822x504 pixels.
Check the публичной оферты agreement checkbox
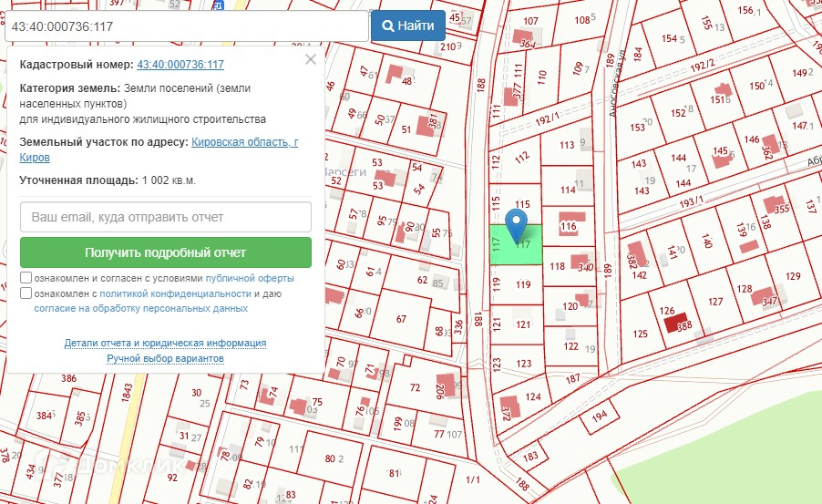point(26,277)
